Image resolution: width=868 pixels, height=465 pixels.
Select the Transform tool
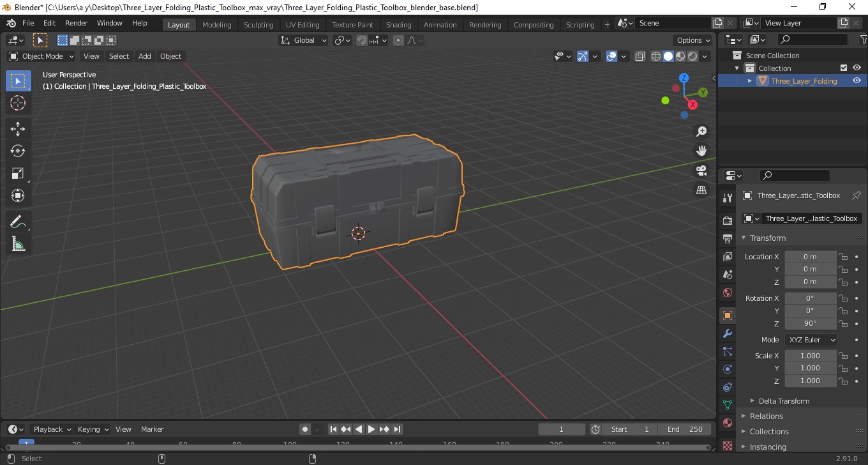point(18,195)
